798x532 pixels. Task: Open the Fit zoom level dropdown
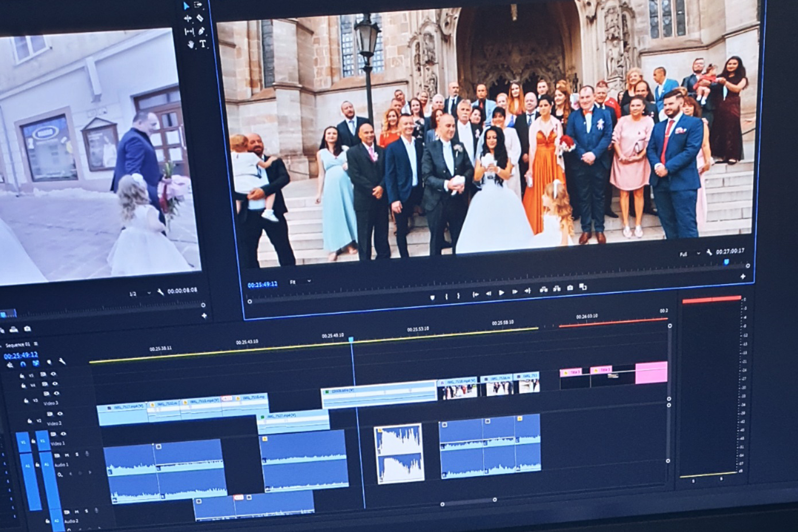[300, 282]
